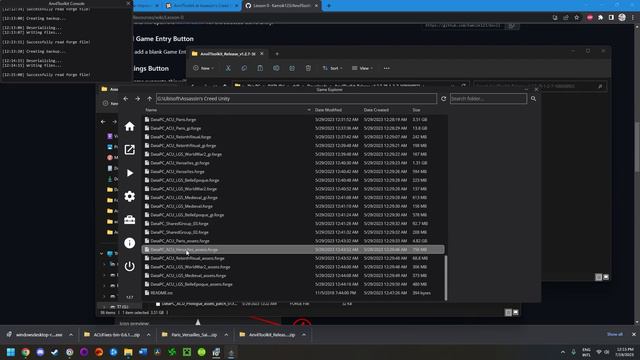This screenshot has width=640, height=360.
Task: Expand This PC tree in Explorer sidebar
Action: point(102,253)
